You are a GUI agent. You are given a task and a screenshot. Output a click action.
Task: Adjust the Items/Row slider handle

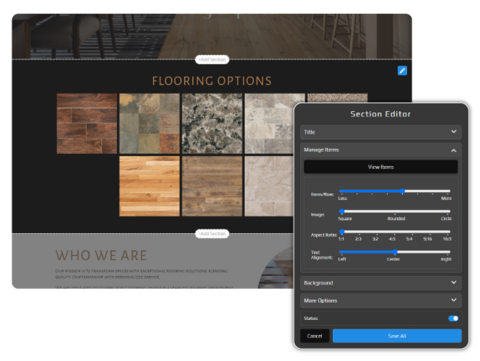click(x=402, y=191)
